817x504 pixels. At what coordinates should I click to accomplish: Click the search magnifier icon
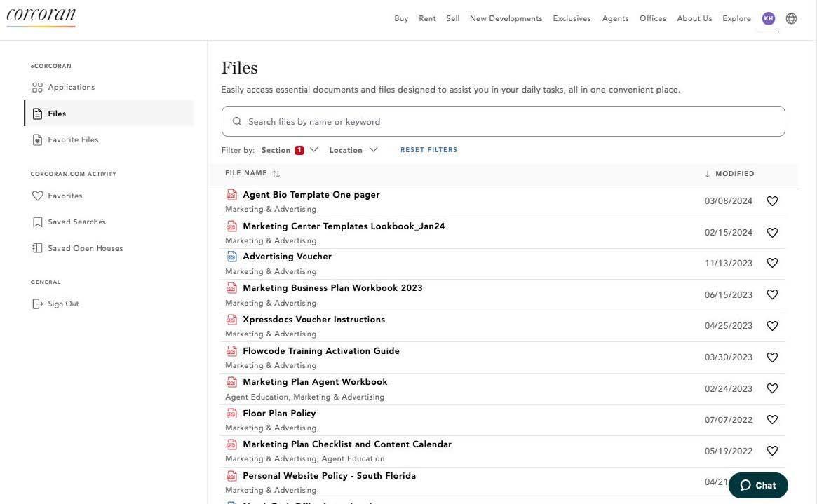tap(237, 121)
